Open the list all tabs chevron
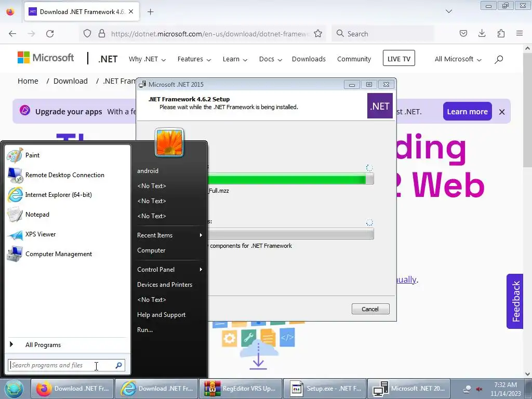532x399 pixels. [x=448, y=11]
